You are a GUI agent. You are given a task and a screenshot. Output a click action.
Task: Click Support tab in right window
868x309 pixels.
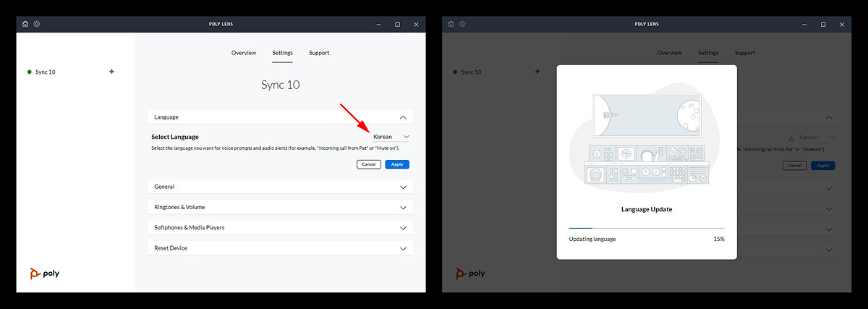pyautogui.click(x=745, y=53)
